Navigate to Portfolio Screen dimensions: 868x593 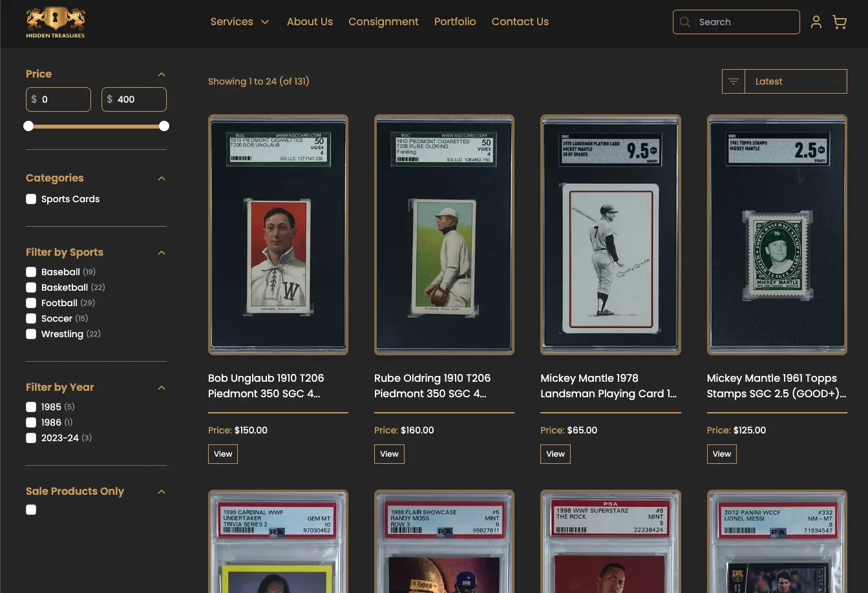click(x=455, y=22)
